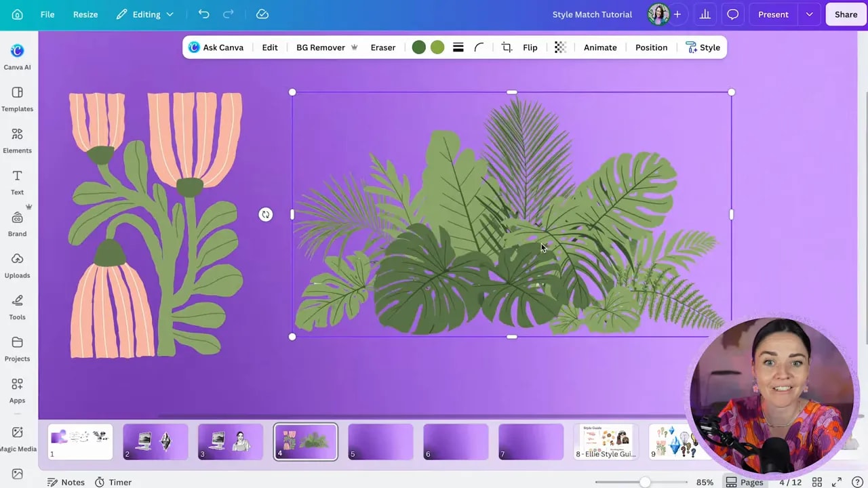Screen dimensions: 868x488
Task: Redo action
Action: coord(229,14)
